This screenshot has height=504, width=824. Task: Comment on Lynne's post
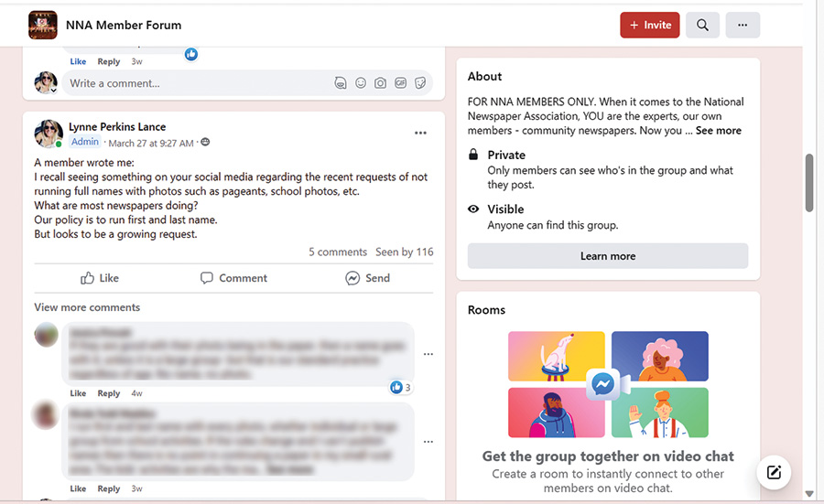[x=233, y=278]
